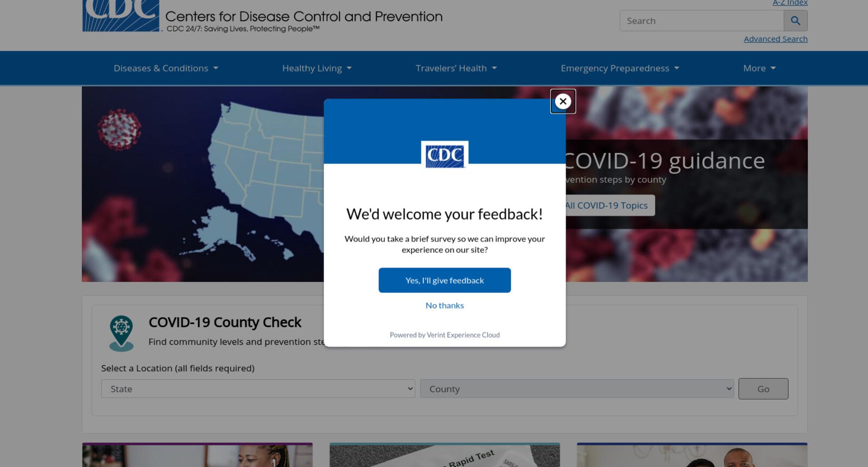The image size is (868, 467).
Task: Expand Travelers' Health menu
Action: [456, 68]
